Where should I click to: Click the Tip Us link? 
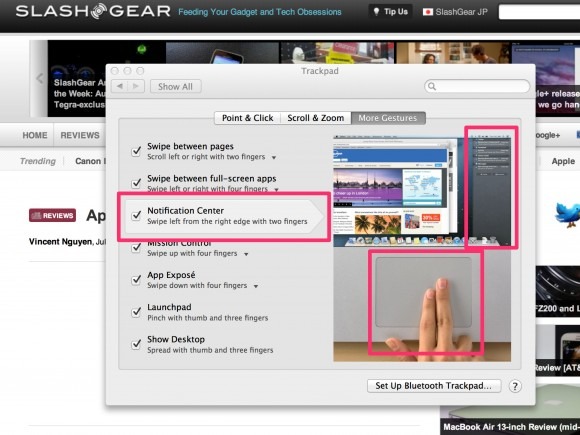[x=391, y=12]
